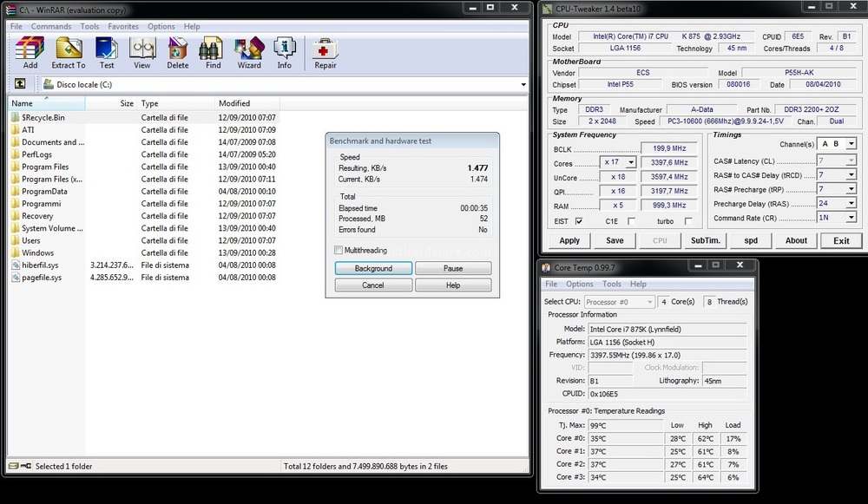The width and height of the screenshot is (868, 504).
Task: Open the Channel(s) A B dropdown
Action: (852, 144)
